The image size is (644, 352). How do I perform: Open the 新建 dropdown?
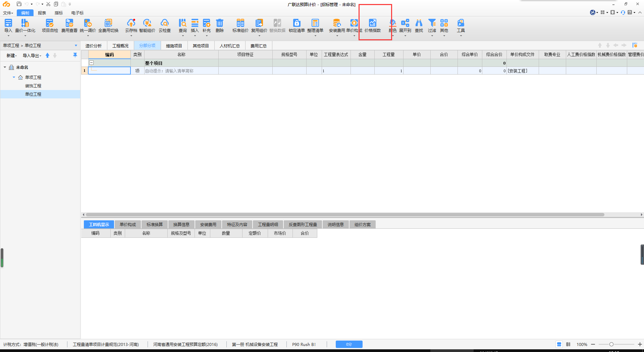[x=11, y=55]
